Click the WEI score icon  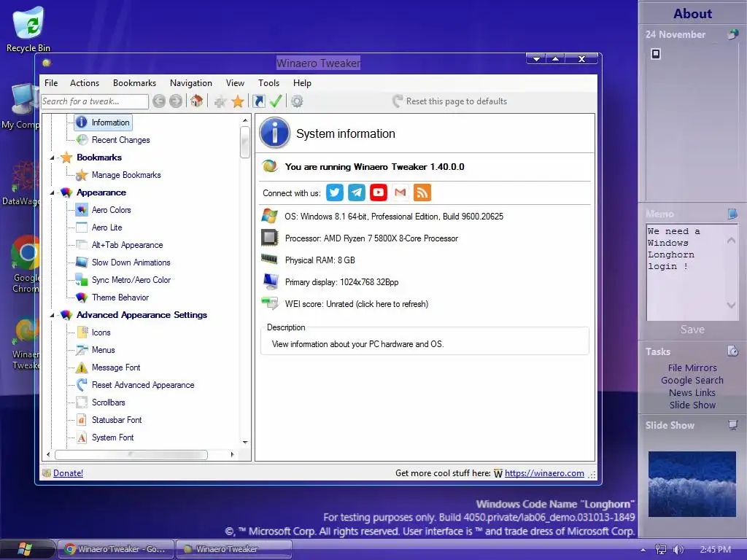pos(270,303)
